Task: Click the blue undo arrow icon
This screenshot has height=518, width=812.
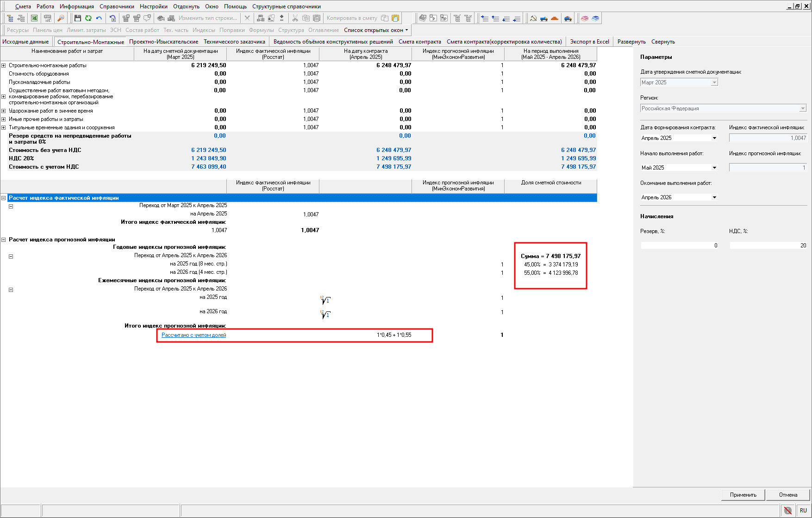Action: (x=99, y=18)
